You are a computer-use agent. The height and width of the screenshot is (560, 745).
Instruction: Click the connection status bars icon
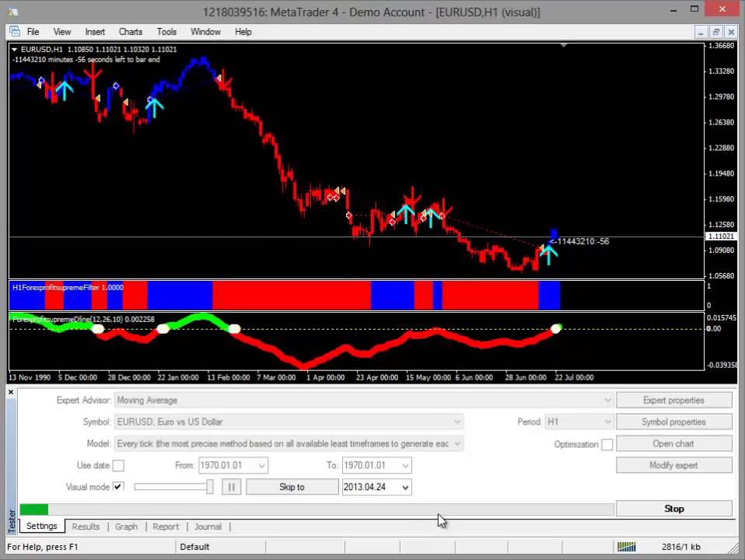point(626,547)
